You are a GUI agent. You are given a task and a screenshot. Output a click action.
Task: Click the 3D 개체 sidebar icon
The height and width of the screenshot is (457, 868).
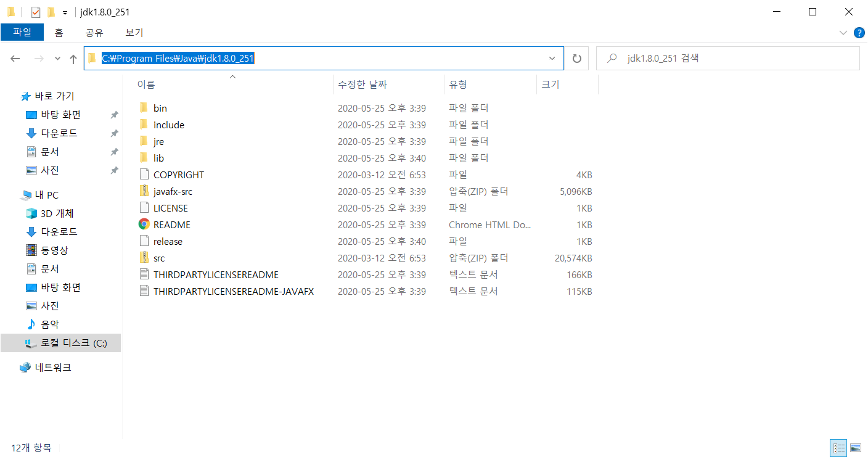pos(31,213)
